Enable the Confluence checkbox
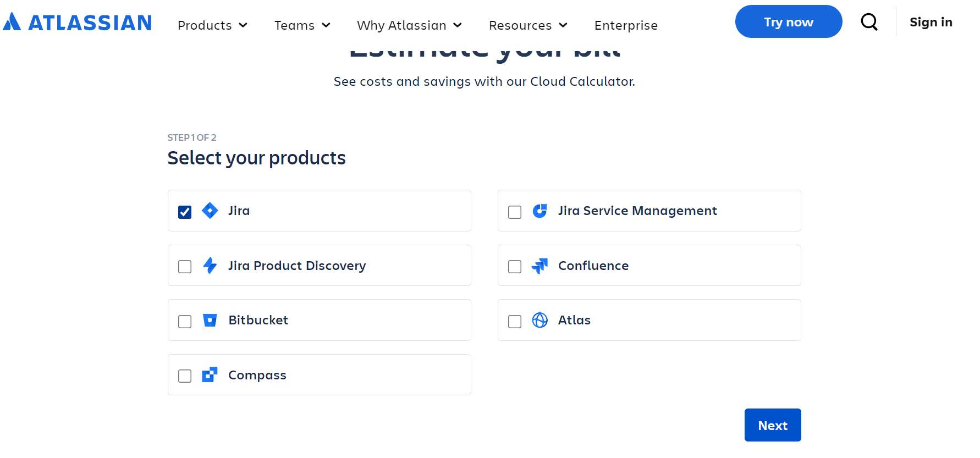Screen dimensions: 980x458 click(x=515, y=267)
